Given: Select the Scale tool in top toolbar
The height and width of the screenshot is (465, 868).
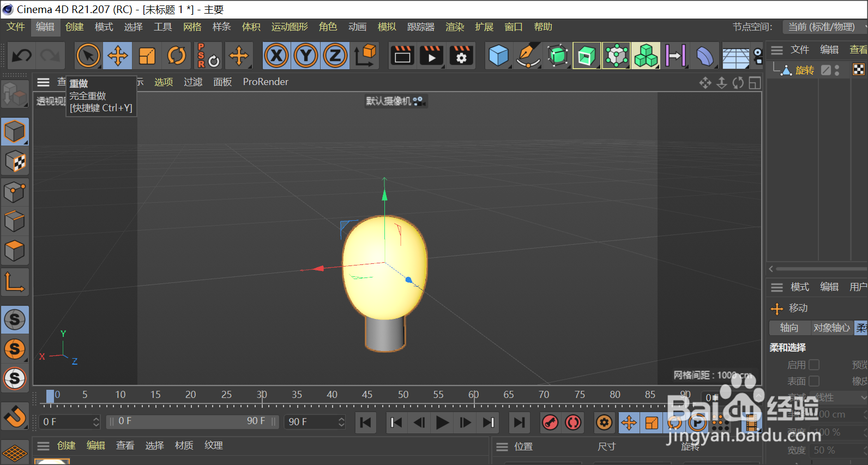Looking at the screenshot, I should click(x=147, y=56).
